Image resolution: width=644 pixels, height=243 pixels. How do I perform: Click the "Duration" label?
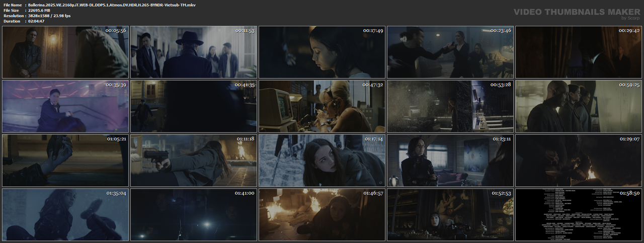(11, 21)
